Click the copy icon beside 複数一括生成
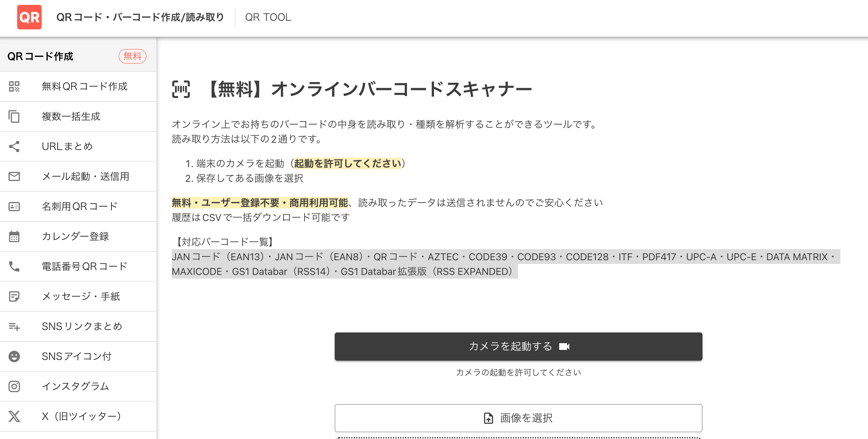868x439 pixels. (15, 116)
